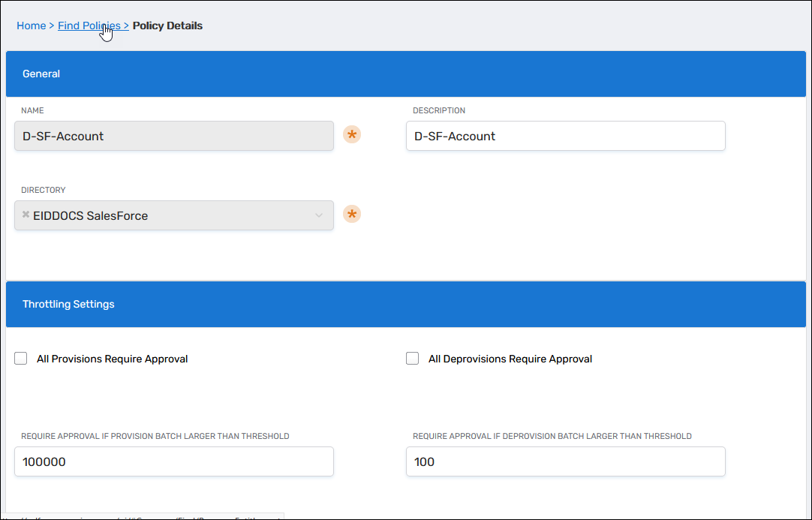
Task: Click the Name field containing D-SF-Account
Action: (x=173, y=137)
